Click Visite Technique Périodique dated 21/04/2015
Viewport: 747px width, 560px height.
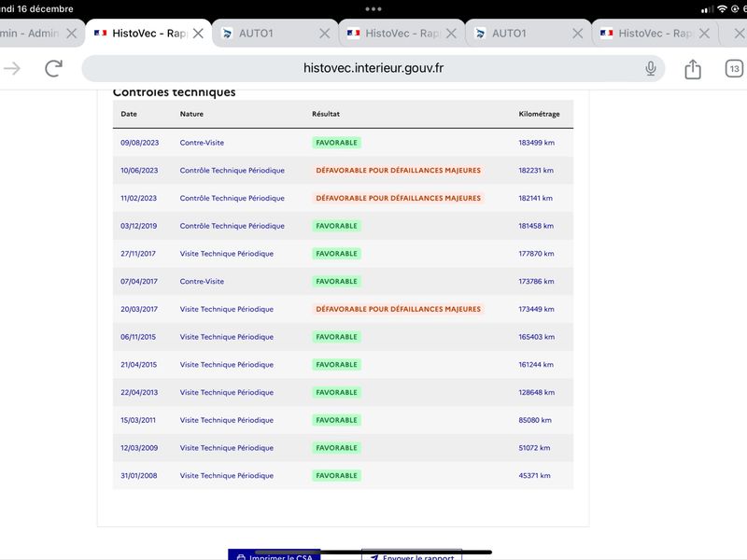point(227,364)
